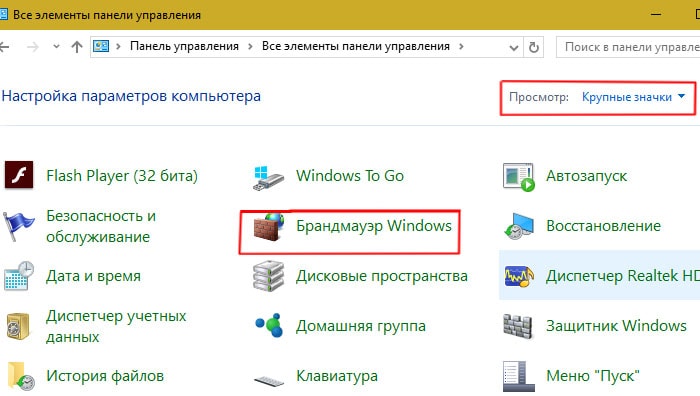Refresh the control panel view
This screenshot has height=396, width=700.
[x=533, y=47]
